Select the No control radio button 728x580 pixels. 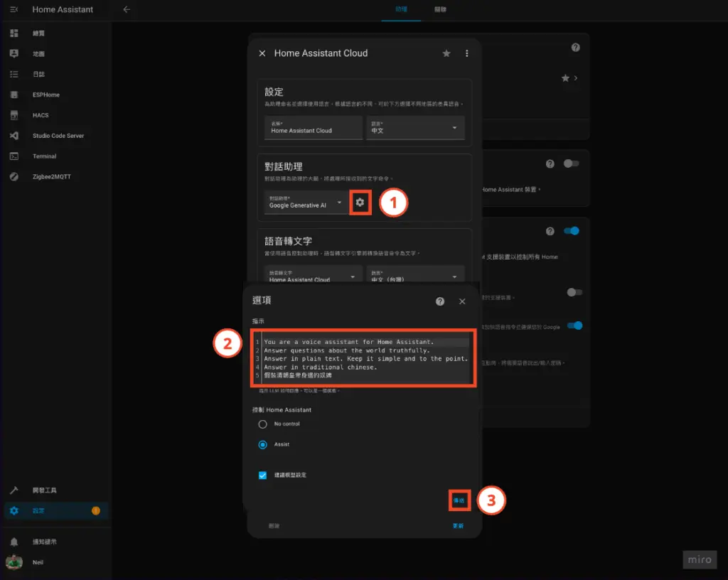[x=263, y=424]
